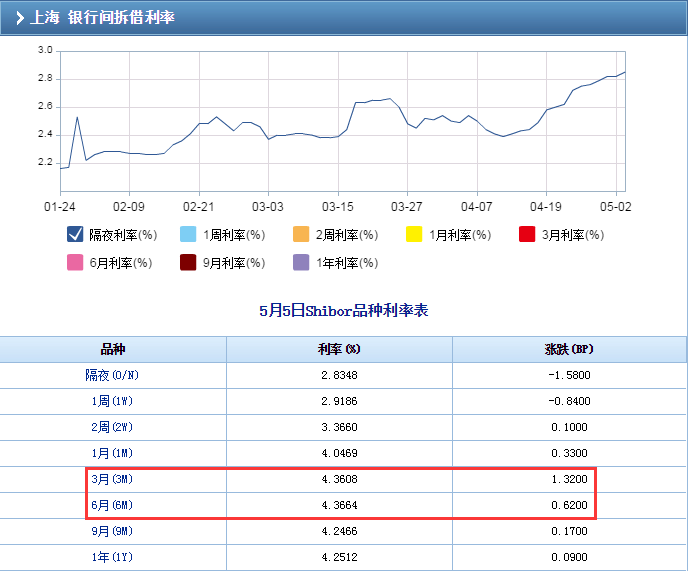Click the change value 0.1000
This screenshot has height=574, width=691.
(569, 427)
